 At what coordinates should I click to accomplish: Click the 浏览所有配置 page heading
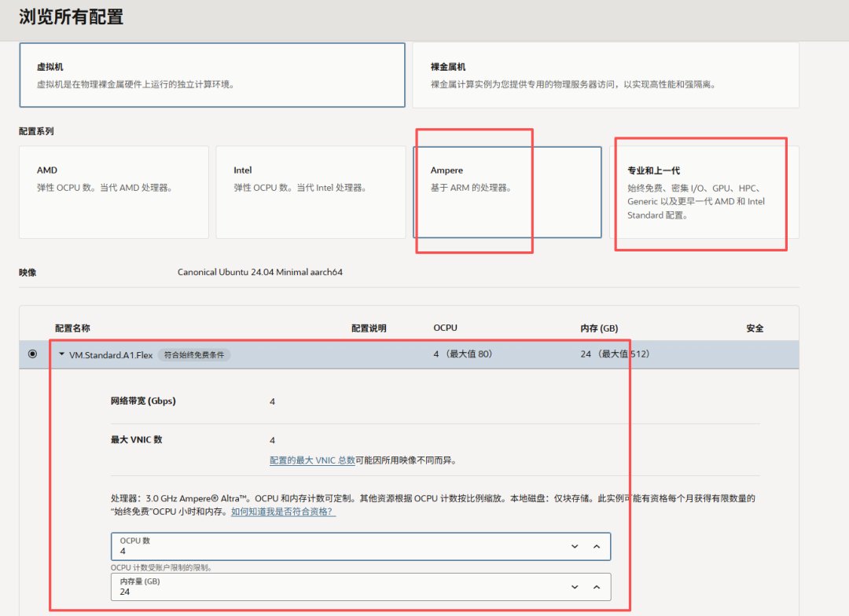[71, 16]
